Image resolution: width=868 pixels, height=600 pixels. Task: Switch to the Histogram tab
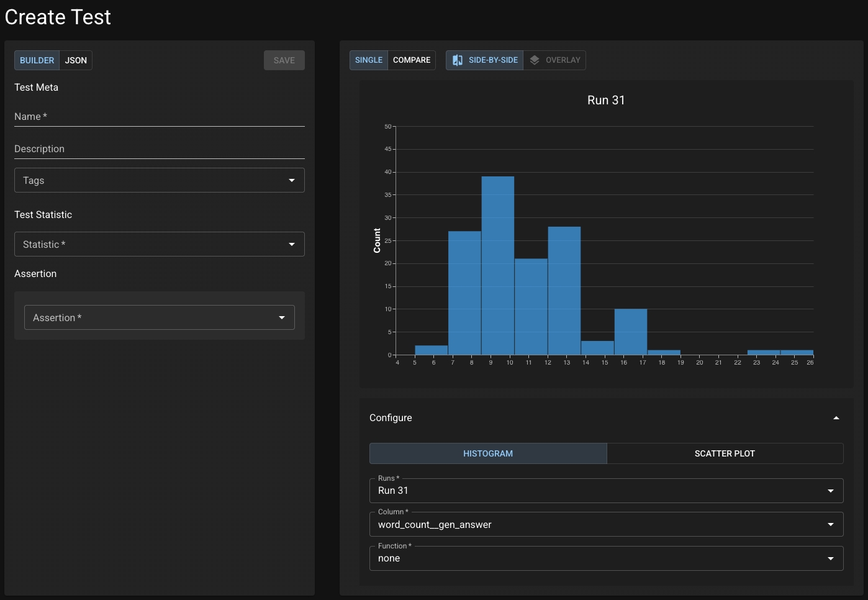(x=488, y=453)
